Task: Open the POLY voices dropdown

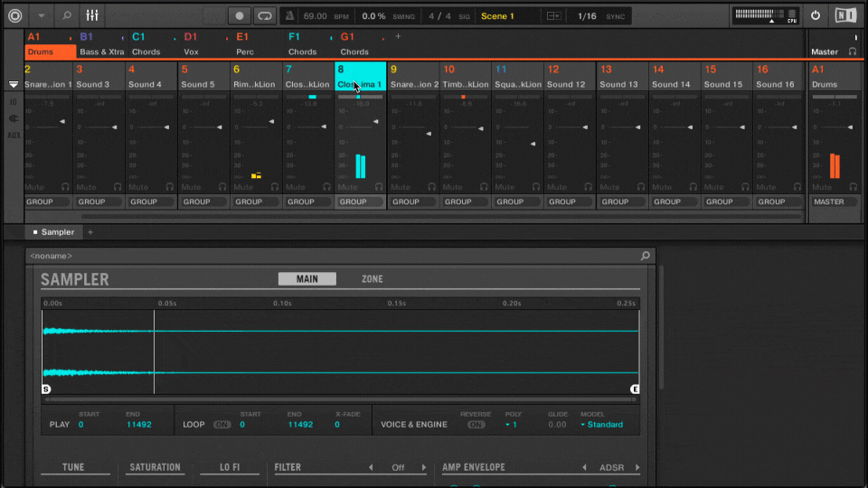Action: coord(511,425)
